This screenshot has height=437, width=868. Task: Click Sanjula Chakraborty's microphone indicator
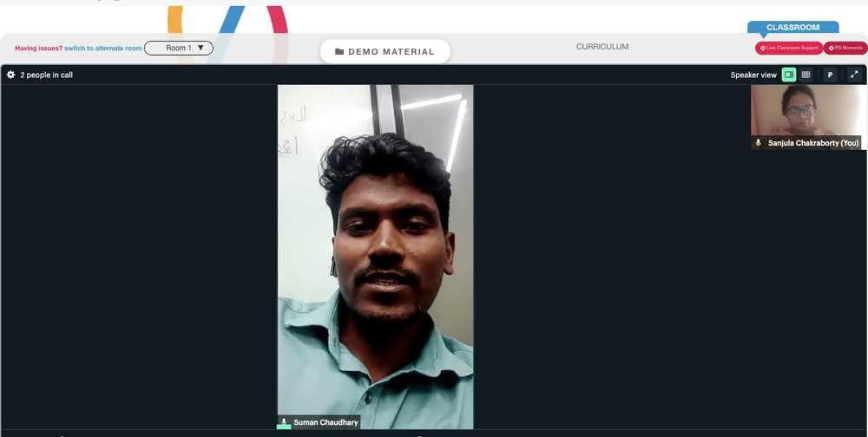[759, 143]
